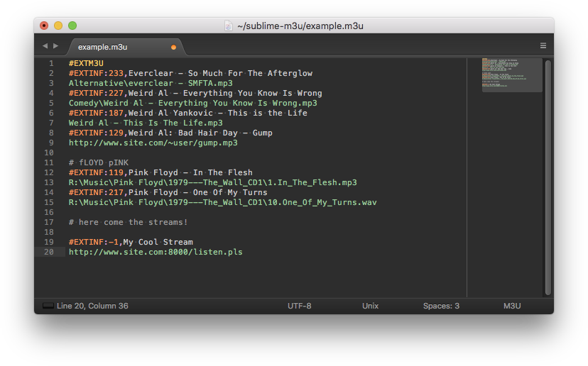This screenshot has width=588, height=366.
Task: Click the Weird Al Yankovic This is the Life line
Action: 188,113
